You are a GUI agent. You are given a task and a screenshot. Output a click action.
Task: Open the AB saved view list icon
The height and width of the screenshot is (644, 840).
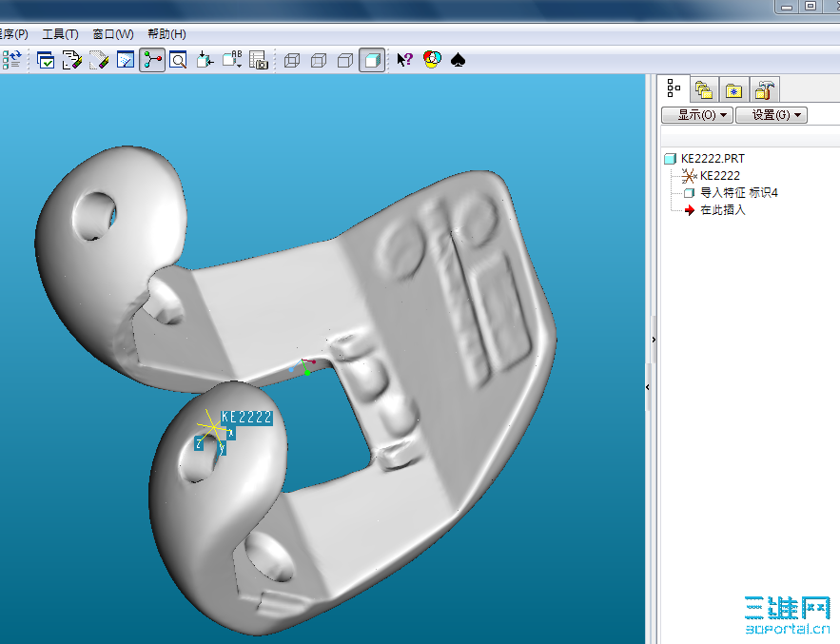coord(232,60)
